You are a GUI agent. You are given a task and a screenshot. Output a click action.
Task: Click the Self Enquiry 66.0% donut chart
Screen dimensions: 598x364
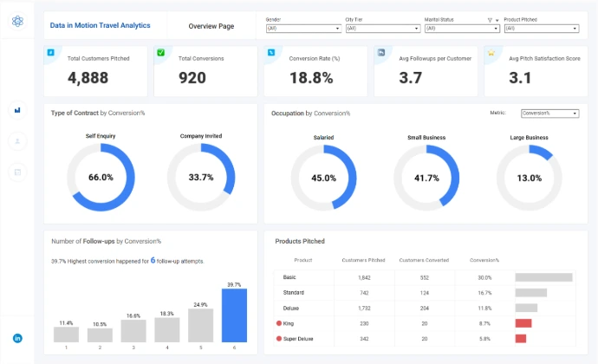click(101, 177)
